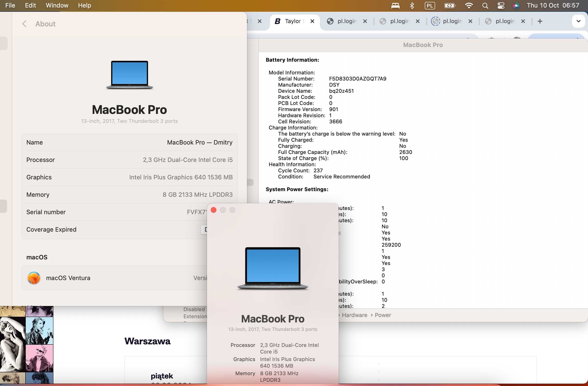Click the date and time in menu bar
Image resolution: width=588 pixels, height=386 pixels.
coord(553,5)
